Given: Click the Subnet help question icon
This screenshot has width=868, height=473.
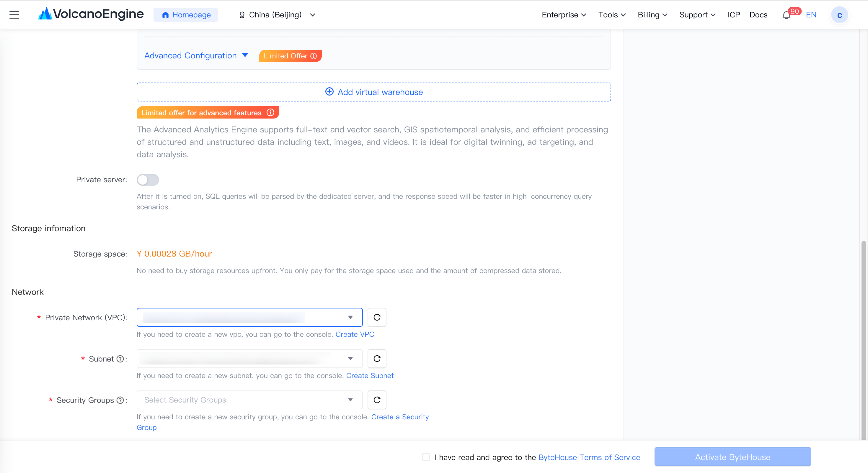Looking at the screenshot, I should (x=120, y=359).
